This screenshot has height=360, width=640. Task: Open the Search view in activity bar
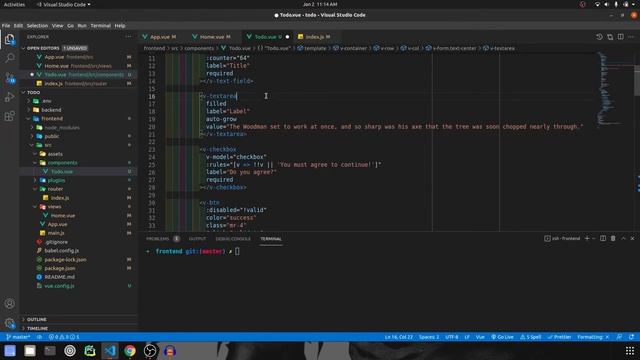[x=9, y=58]
